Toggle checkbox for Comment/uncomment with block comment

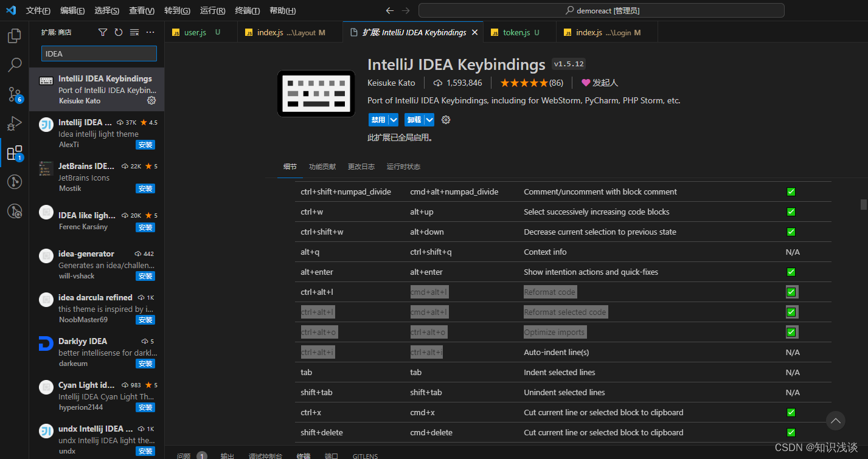point(791,192)
